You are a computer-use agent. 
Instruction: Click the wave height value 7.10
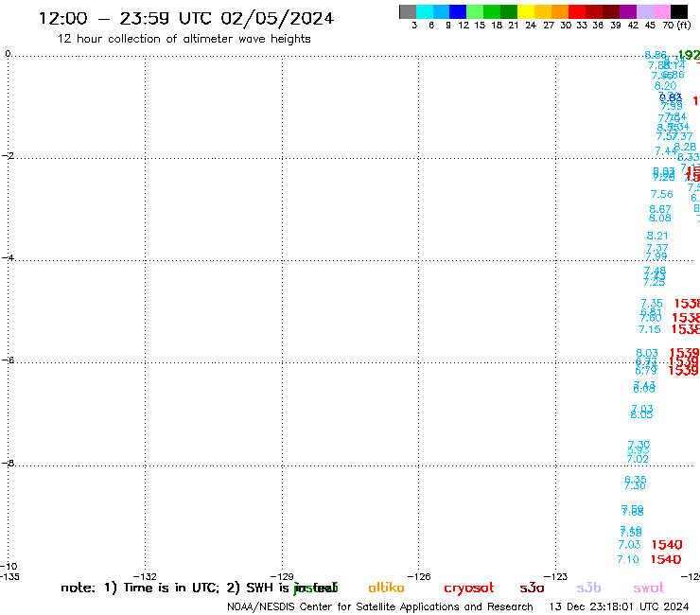pyautogui.click(x=628, y=559)
